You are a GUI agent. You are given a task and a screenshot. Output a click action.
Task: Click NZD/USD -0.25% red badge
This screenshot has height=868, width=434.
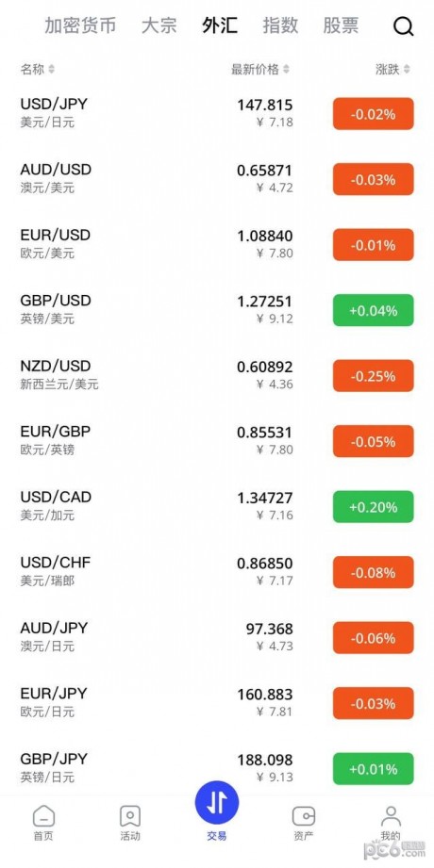click(x=373, y=376)
